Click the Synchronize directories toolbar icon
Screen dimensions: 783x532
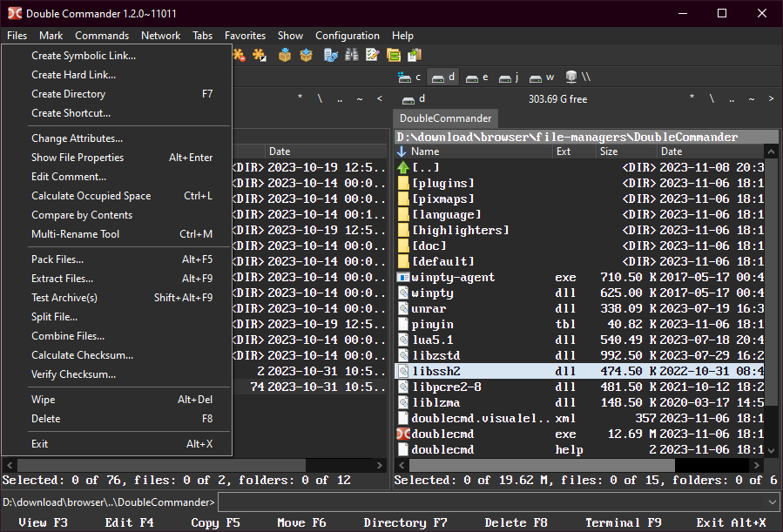click(x=394, y=55)
